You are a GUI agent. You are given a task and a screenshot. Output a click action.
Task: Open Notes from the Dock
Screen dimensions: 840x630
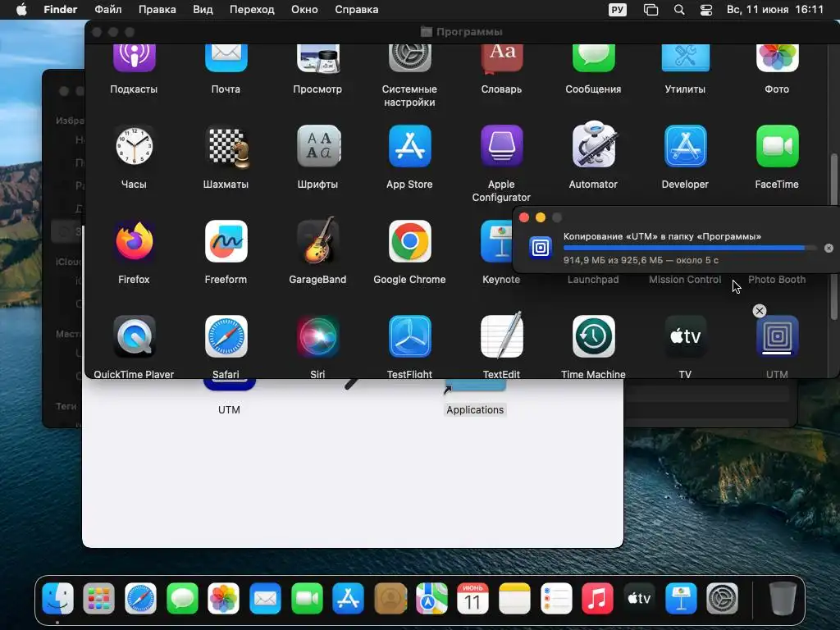click(514, 598)
